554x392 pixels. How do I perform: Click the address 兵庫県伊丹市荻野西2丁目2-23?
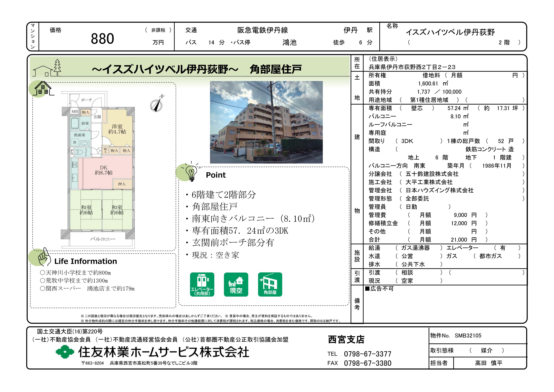pos(412,67)
